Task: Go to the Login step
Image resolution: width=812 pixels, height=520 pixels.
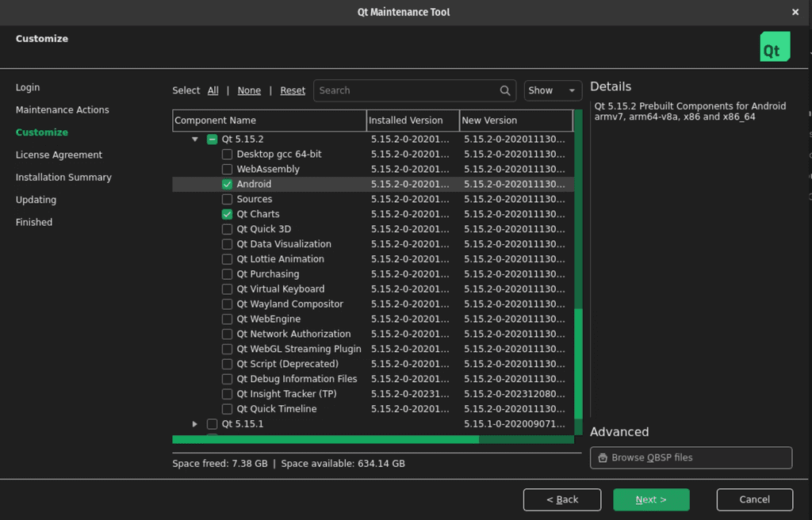Action: (x=28, y=87)
